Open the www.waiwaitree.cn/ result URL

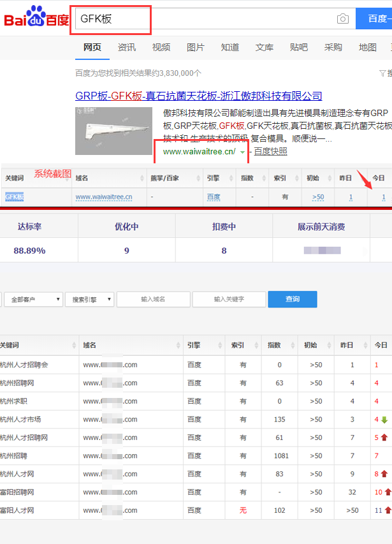pos(200,152)
